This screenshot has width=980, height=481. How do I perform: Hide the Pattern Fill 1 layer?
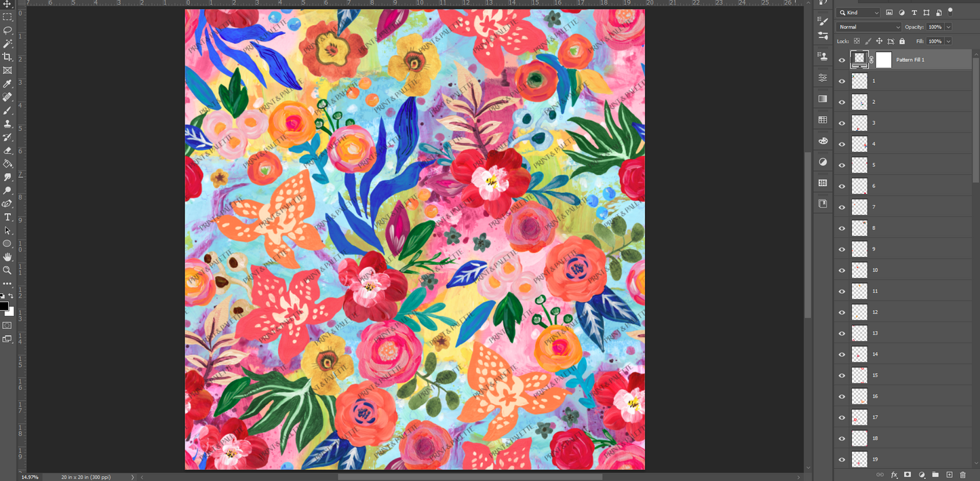pos(842,60)
